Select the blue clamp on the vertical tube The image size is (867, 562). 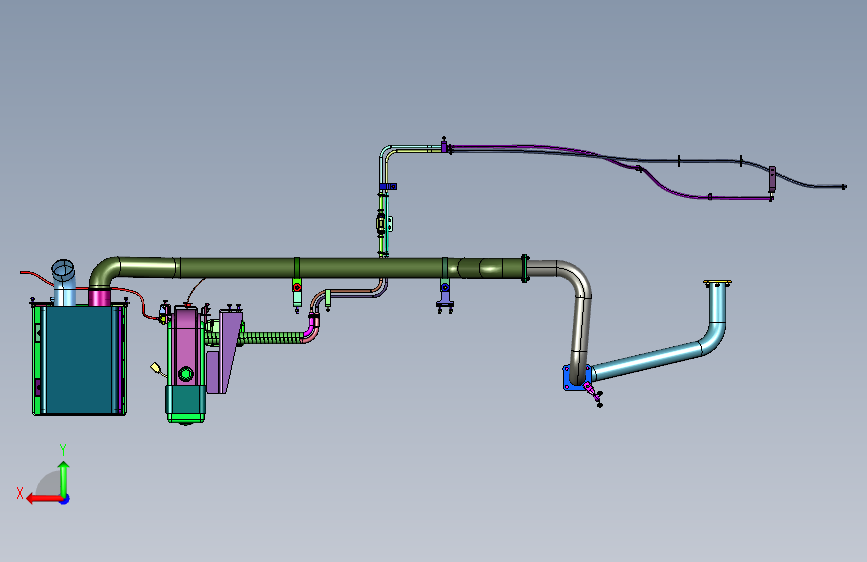[388, 186]
